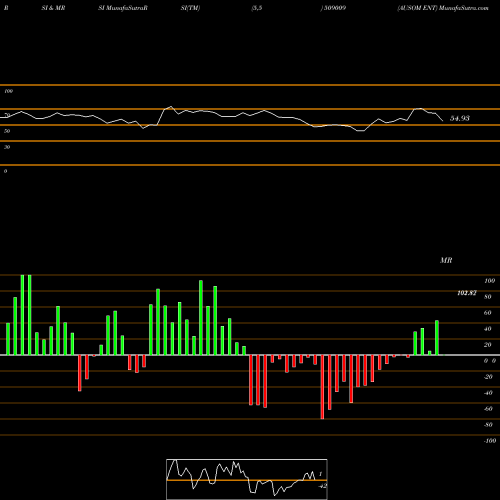Image resolution: width=500 pixels, height=500 pixels.
Task: Click the longest red MR histogram bar
Action: (322, 387)
